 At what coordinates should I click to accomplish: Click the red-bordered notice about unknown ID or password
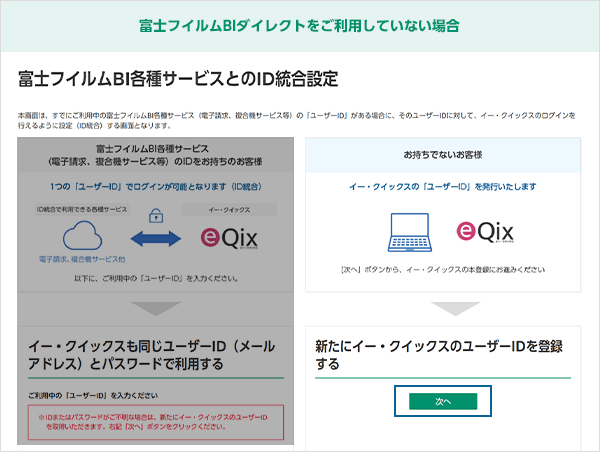click(156, 422)
